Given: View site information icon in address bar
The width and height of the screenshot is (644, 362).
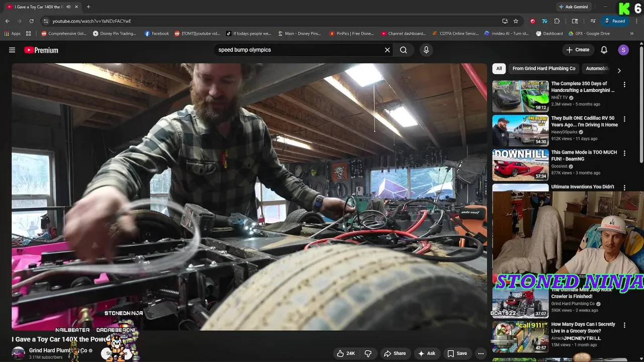Looking at the screenshot, I should (x=46, y=21).
